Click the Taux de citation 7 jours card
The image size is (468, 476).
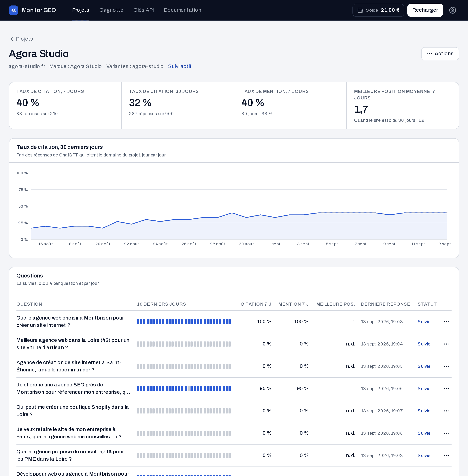point(65,106)
